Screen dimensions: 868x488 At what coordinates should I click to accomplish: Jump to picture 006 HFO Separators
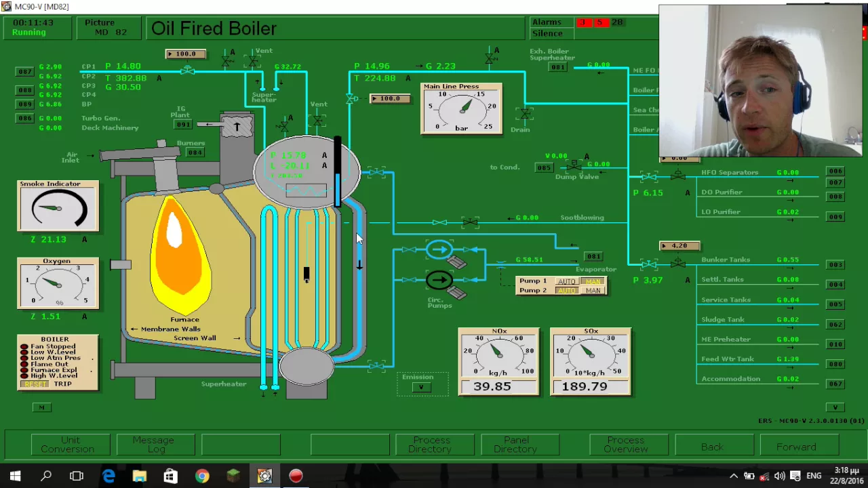pos(835,172)
